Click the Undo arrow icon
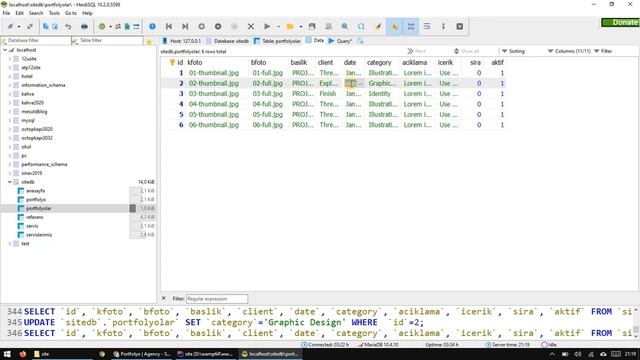The width and height of the screenshot is (640, 360). pyautogui.click(x=68, y=27)
